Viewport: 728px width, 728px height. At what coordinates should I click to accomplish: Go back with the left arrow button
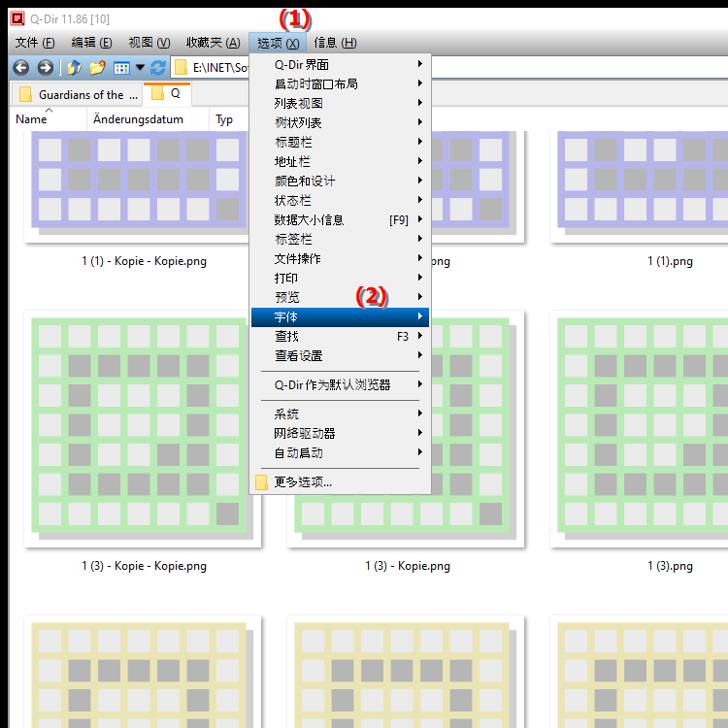tap(21, 68)
